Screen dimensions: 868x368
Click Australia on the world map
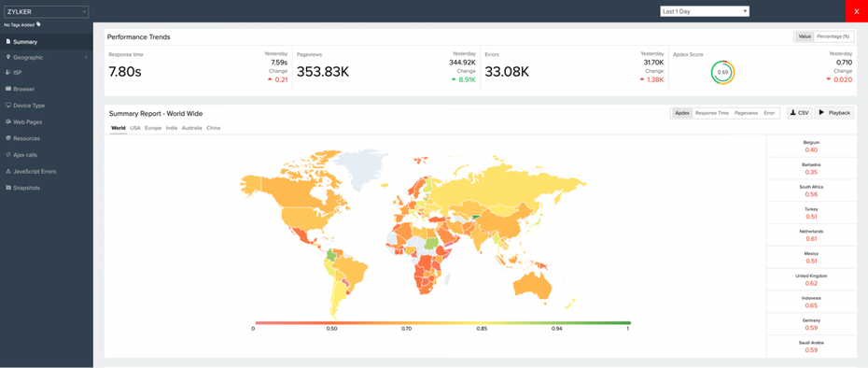(533, 286)
